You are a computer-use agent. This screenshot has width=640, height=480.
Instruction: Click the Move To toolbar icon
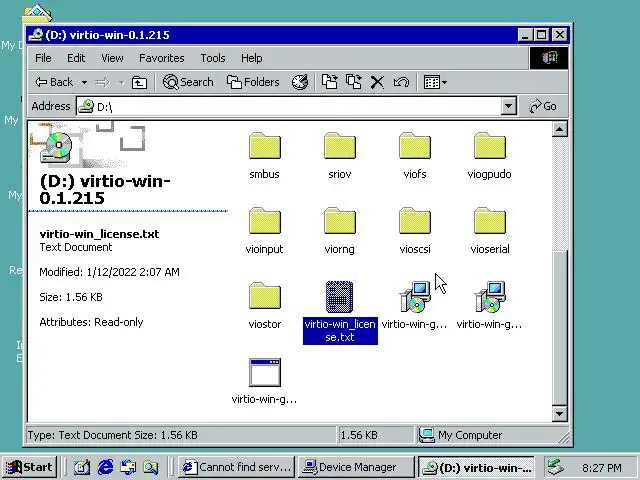coord(329,82)
